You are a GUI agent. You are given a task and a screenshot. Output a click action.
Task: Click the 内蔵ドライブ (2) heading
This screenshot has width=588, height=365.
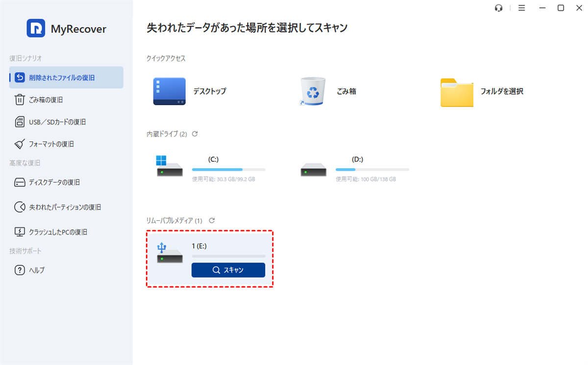pyautogui.click(x=167, y=134)
